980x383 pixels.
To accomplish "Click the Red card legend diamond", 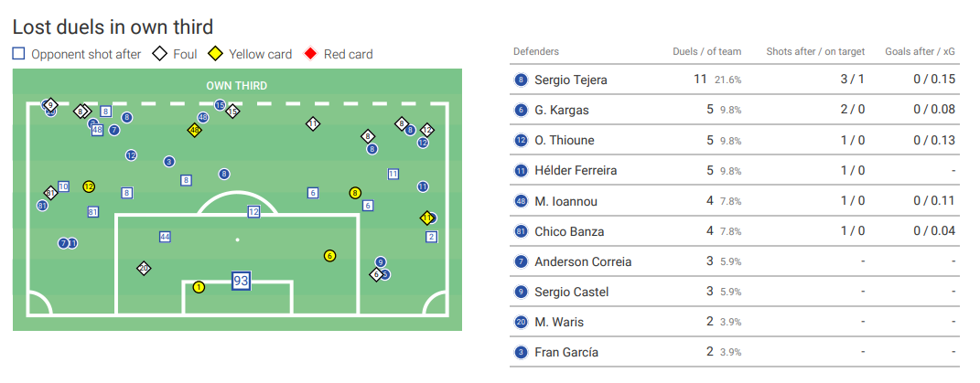I will click(310, 54).
